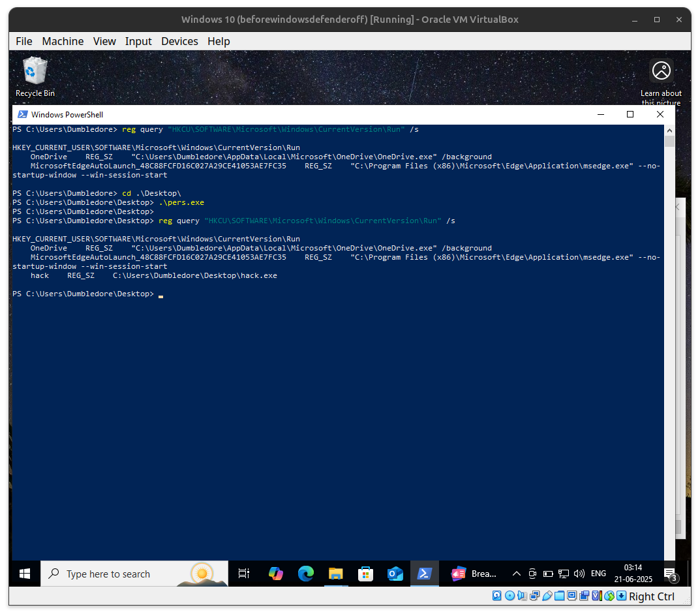The image size is (700, 616).
Task: Click the PowerShell vertical scrollbar thumb
Action: click(669, 141)
